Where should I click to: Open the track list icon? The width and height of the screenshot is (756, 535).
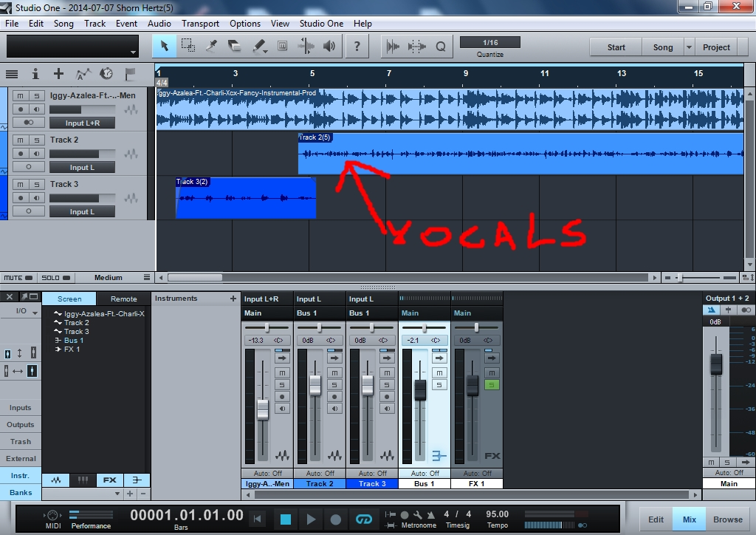[x=12, y=75]
